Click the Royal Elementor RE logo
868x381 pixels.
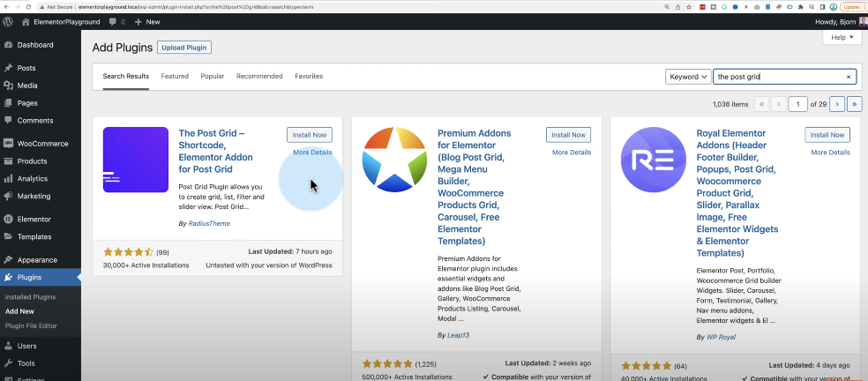click(654, 160)
